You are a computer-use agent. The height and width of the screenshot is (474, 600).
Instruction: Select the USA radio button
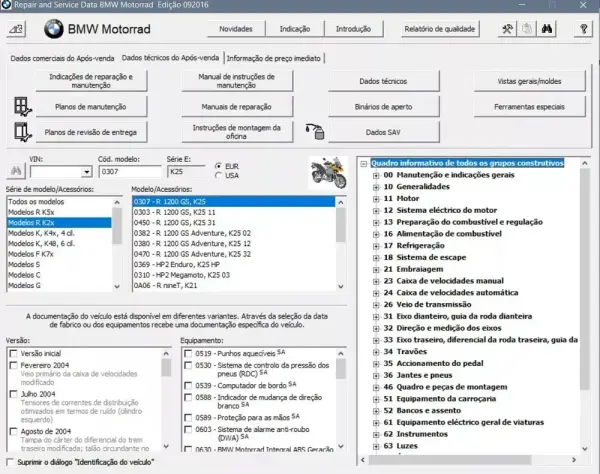(218, 175)
